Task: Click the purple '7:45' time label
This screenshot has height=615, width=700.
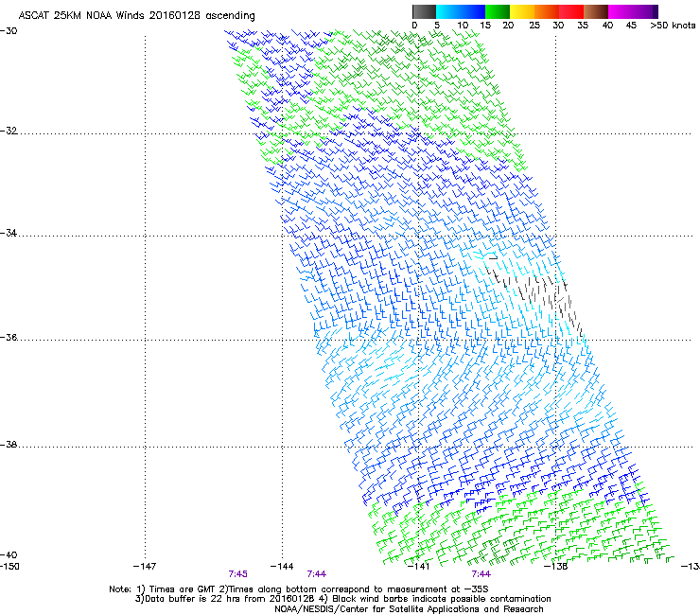Action: 238,574
